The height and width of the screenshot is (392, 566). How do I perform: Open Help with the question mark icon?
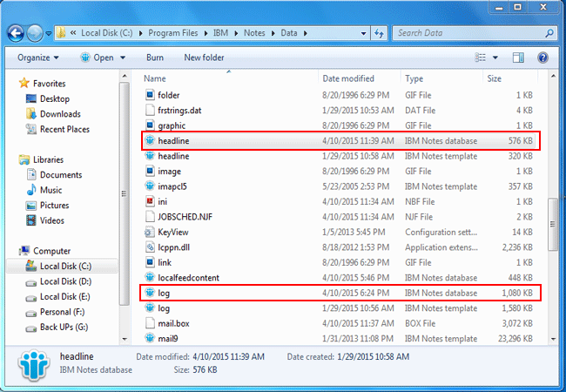tap(542, 57)
